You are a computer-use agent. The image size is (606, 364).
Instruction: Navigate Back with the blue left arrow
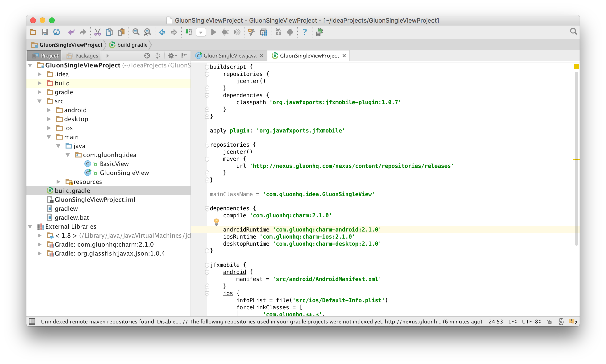click(x=162, y=32)
